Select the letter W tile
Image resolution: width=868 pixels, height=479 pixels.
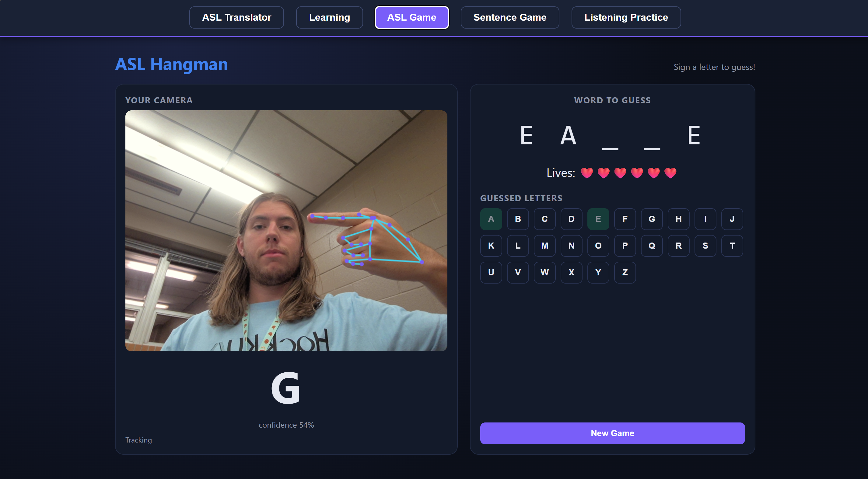(x=544, y=273)
